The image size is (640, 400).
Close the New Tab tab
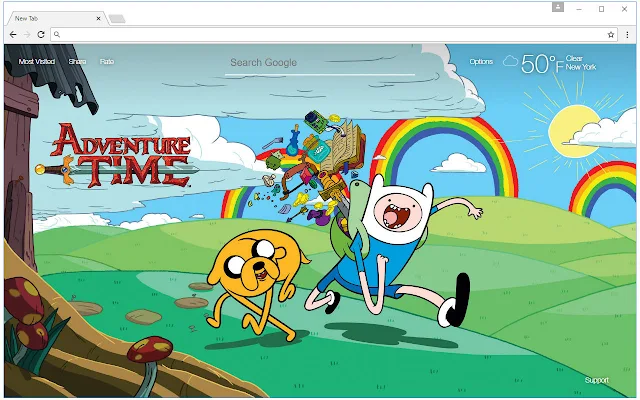[x=98, y=18]
